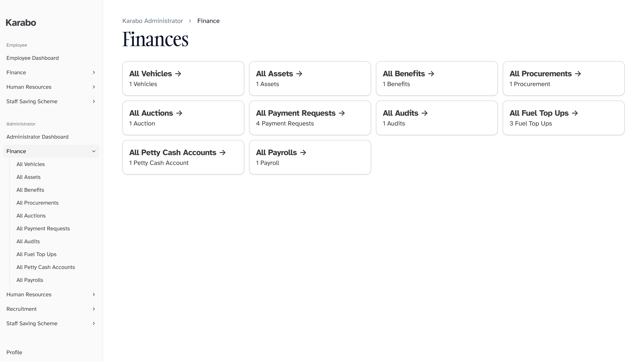
Task: Expand Employee Staff Saving Scheme chevron
Action: pos(94,101)
